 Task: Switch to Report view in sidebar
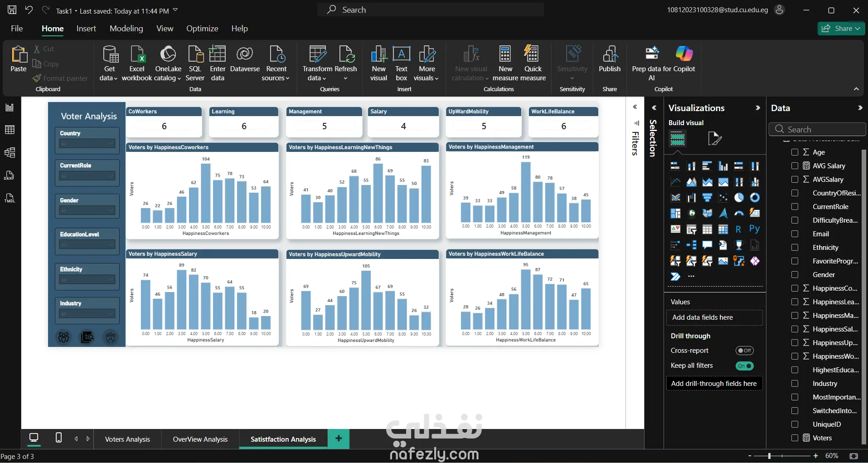click(x=10, y=107)
